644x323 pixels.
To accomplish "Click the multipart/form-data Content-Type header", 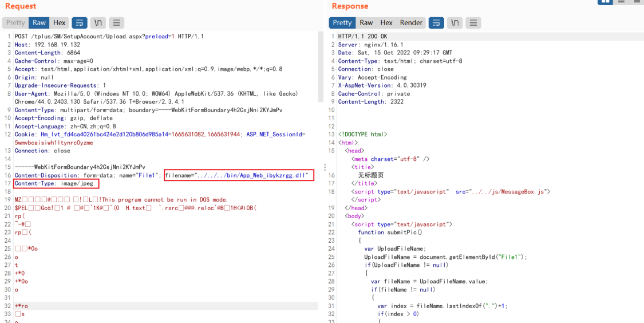I will (x=148, y=110).
